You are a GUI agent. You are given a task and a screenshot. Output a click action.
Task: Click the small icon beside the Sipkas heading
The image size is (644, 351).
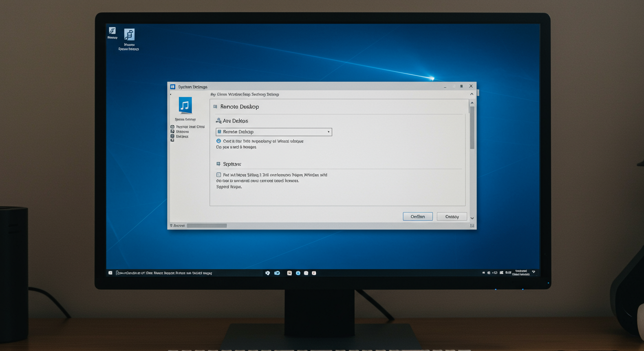218,164
